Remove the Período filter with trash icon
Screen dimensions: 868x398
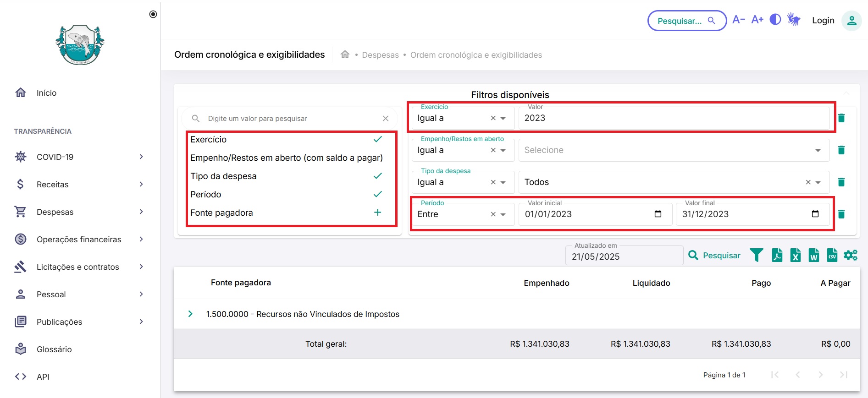point(841,214)
